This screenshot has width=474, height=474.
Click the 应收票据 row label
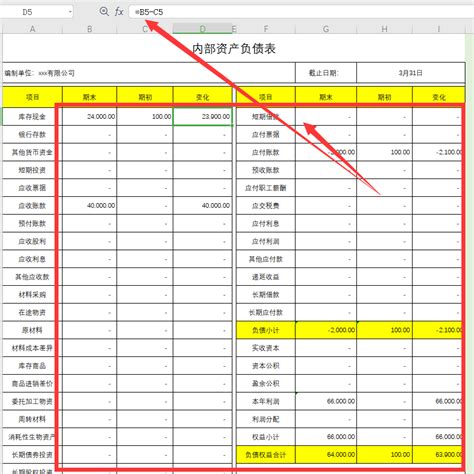coord(32,188)
